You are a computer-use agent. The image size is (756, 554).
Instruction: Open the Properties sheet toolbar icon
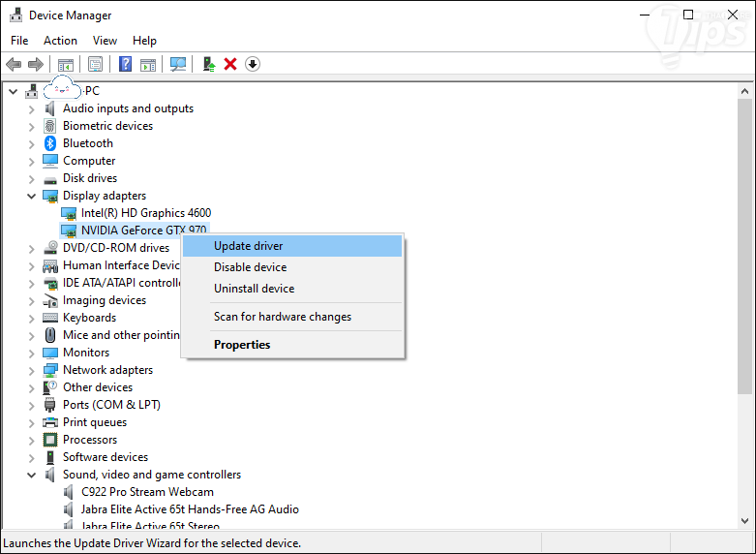(95, 64)
